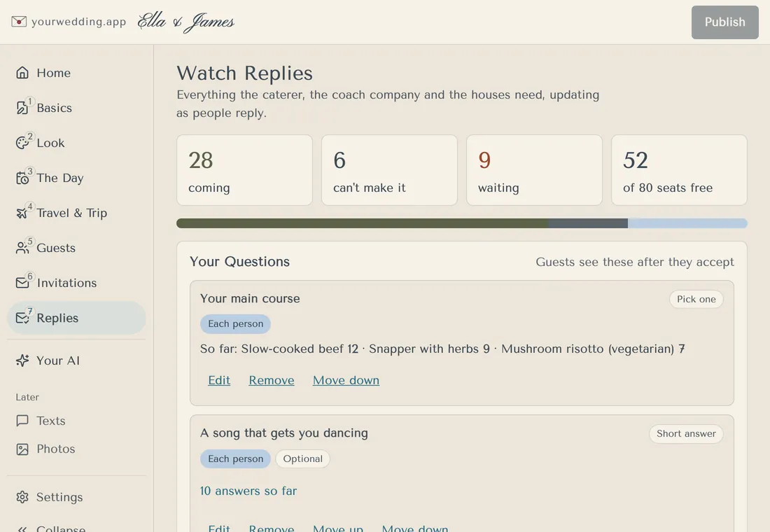Viewport: 770px width, 532px height.
Task: Click "A song that gets you dancing" title
Action: [283, 433]
